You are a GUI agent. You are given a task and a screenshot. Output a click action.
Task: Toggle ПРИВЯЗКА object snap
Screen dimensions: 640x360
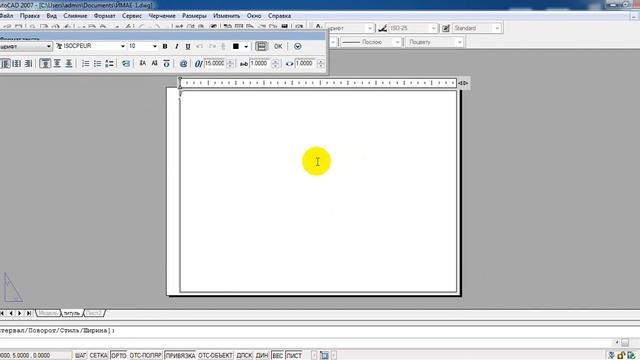pos(180,356)
